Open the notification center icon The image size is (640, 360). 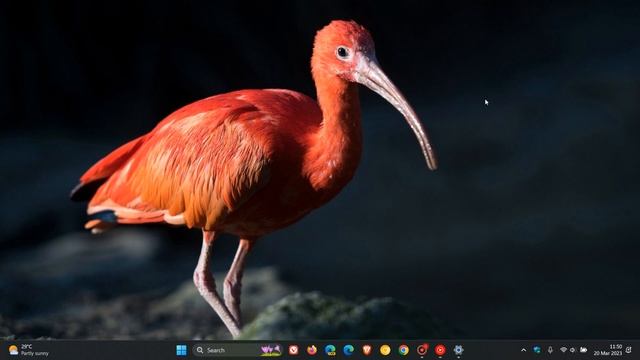629,350
